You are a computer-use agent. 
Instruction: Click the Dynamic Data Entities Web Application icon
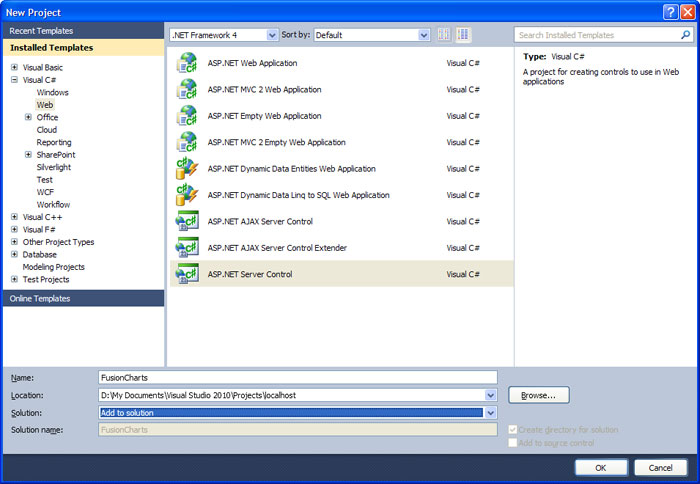click(x=187, y=168)
